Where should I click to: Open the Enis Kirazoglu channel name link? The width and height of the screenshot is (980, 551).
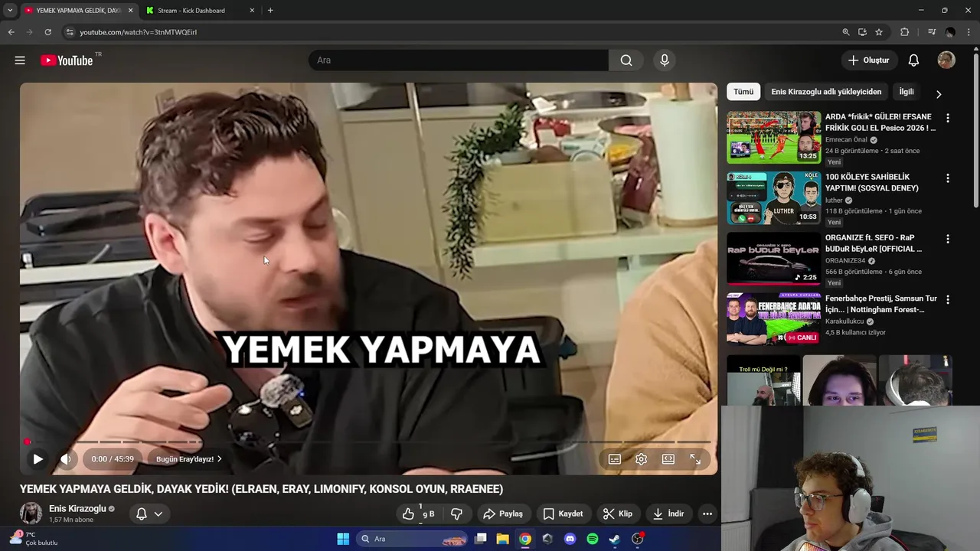(77, 509)
